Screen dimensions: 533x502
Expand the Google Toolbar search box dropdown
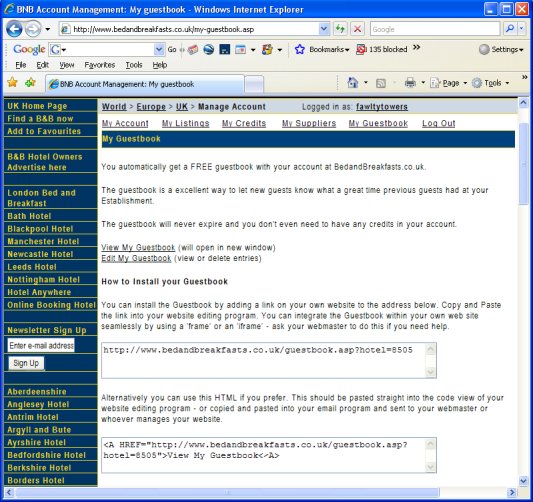pos(159,50)
